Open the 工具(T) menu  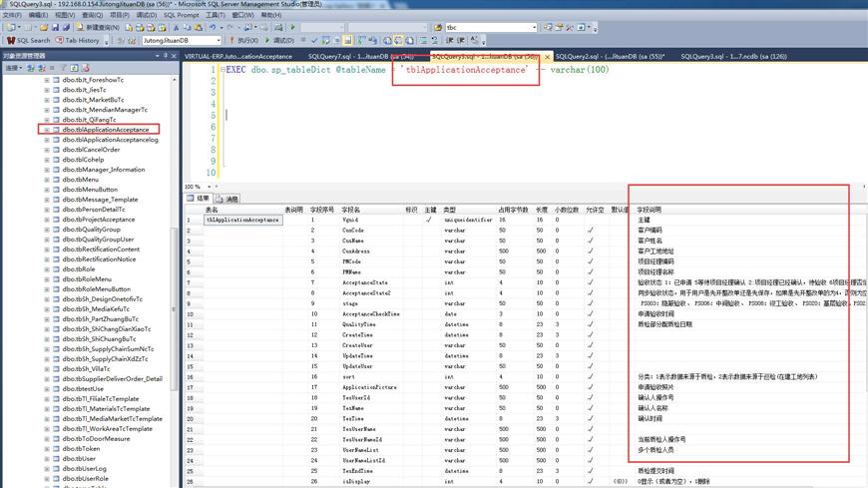[x=216, y=15]
